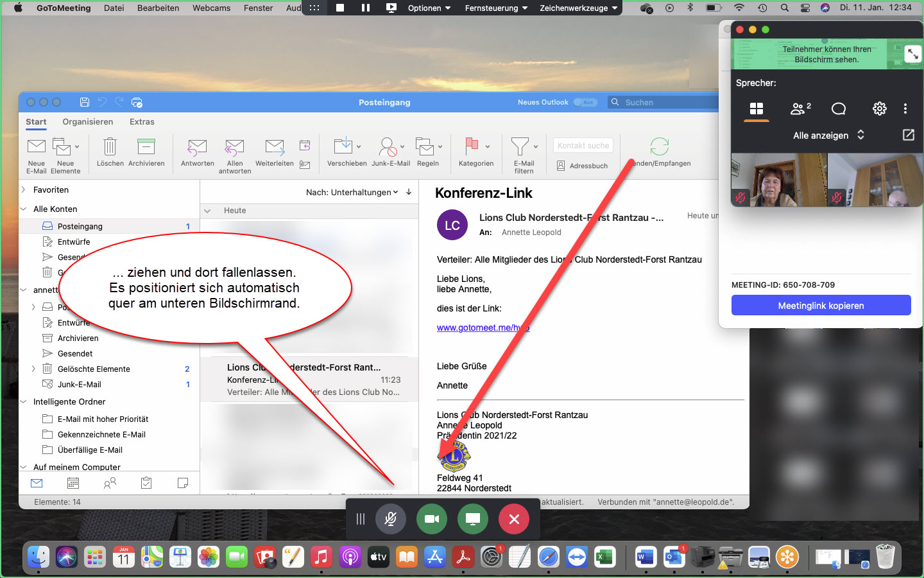The height and width of the screenshot is (578, 924).
Task: Open the Extras ribbon tab
Action: click(142, 121)
